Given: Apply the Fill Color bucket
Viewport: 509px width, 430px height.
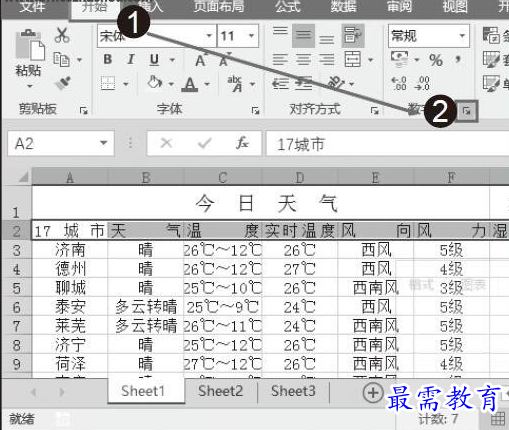Looking at the screenshot, I should pos(155,83).
